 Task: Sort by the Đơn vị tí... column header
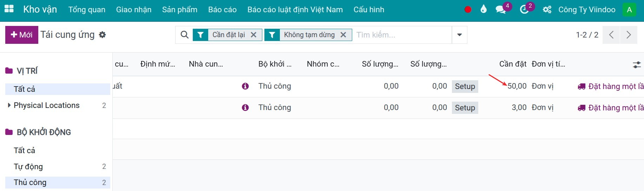coord(548,64)
